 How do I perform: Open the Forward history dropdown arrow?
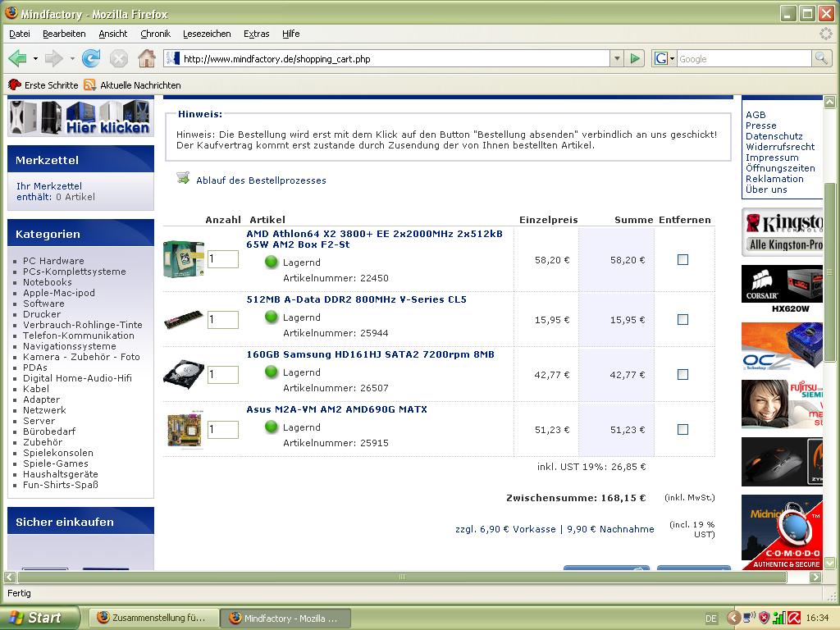click(72, 58)
